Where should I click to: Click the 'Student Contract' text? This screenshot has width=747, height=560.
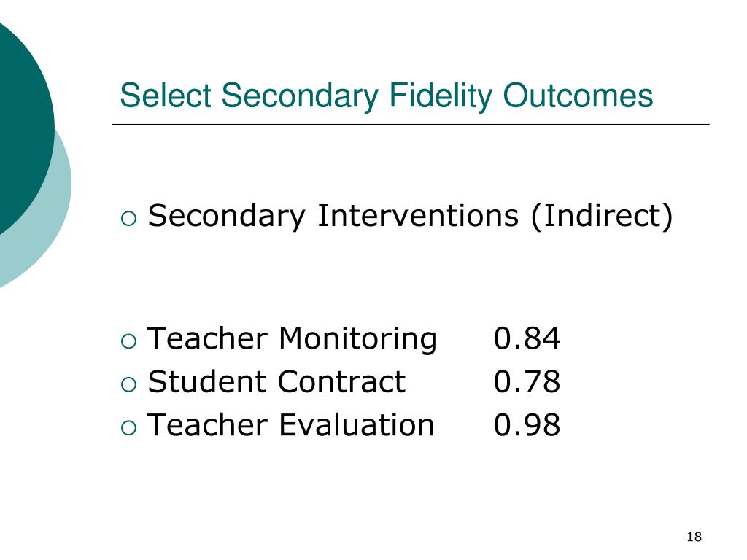coord(276,382)
